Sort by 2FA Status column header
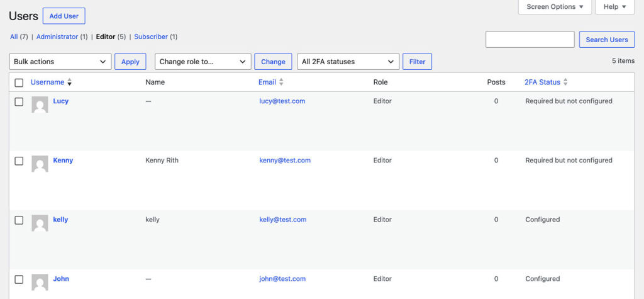 coord(542,82)
